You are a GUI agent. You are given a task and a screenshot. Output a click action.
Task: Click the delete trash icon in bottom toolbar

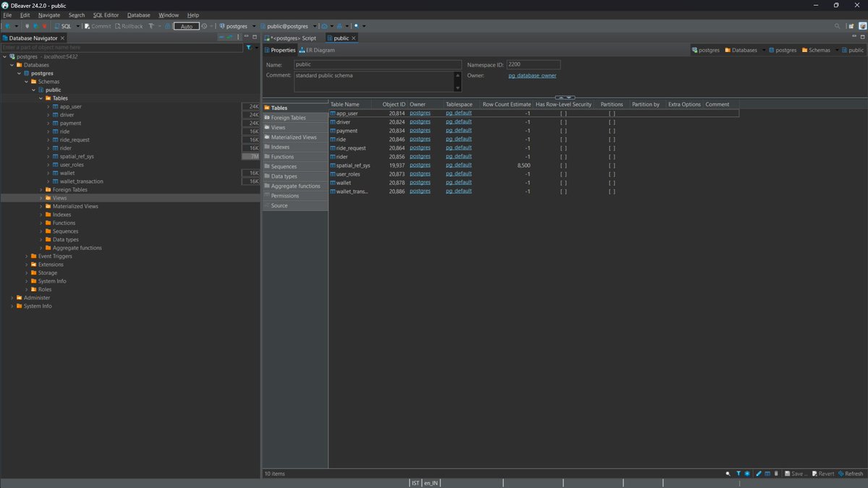(776, 474)
